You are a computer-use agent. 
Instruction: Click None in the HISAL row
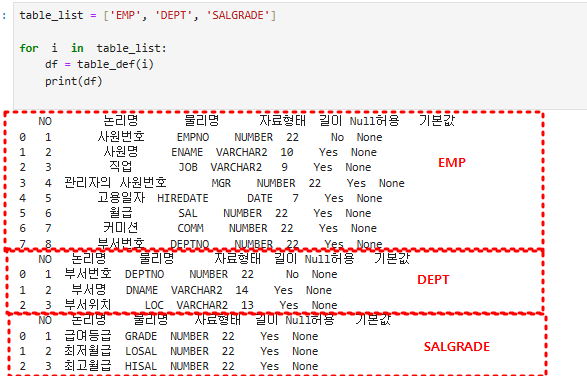click(x=305, y=366)
